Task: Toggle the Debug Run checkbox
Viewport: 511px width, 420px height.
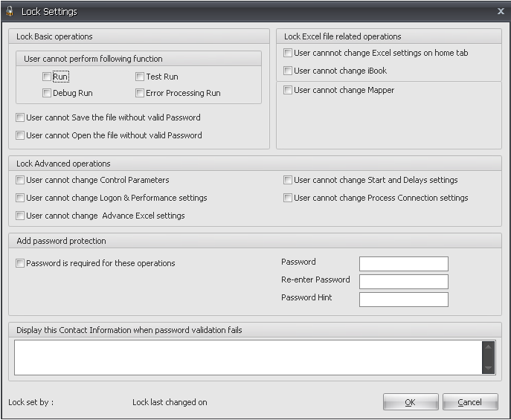Action: pos(47,93)
